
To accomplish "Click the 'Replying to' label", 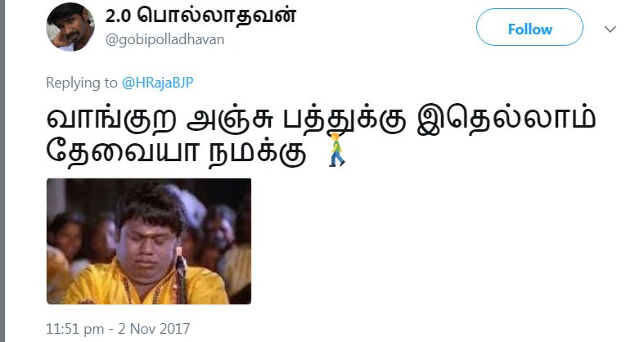I will pyautogui.click(x=81, y=83).
